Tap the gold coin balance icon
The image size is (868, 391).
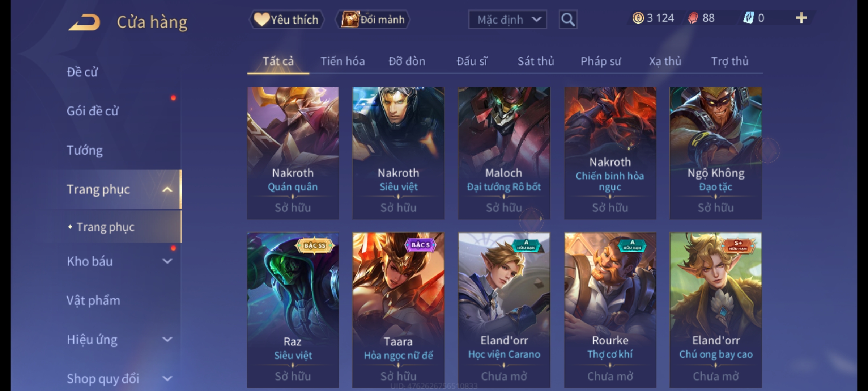(638, 18)
